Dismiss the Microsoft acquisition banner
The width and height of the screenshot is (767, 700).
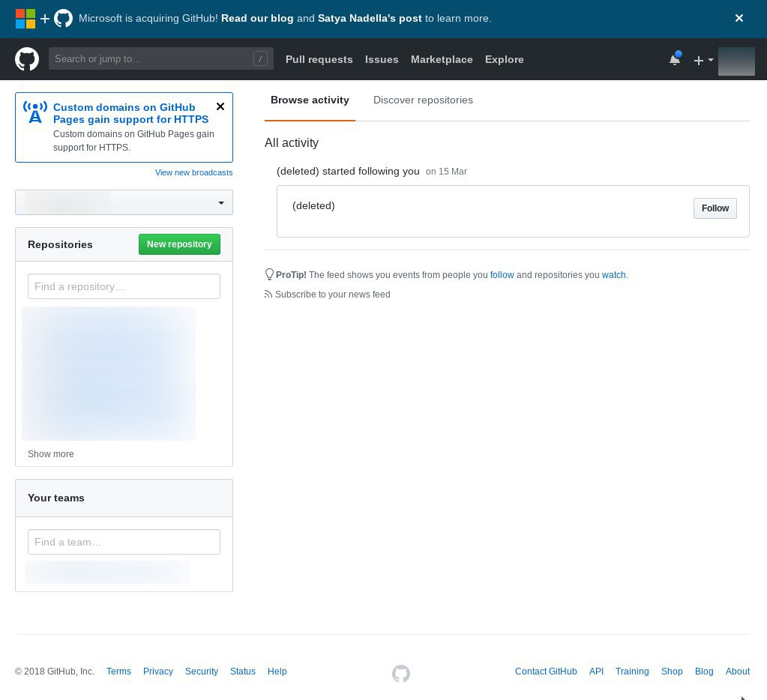pyautogui.click(x=739, y=18)
